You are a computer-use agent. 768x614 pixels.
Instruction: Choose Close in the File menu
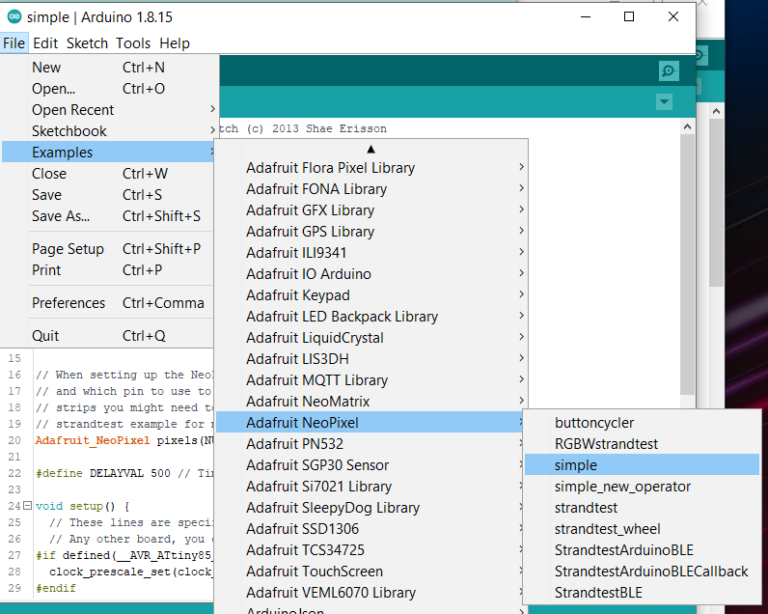[x=108, y=173]
